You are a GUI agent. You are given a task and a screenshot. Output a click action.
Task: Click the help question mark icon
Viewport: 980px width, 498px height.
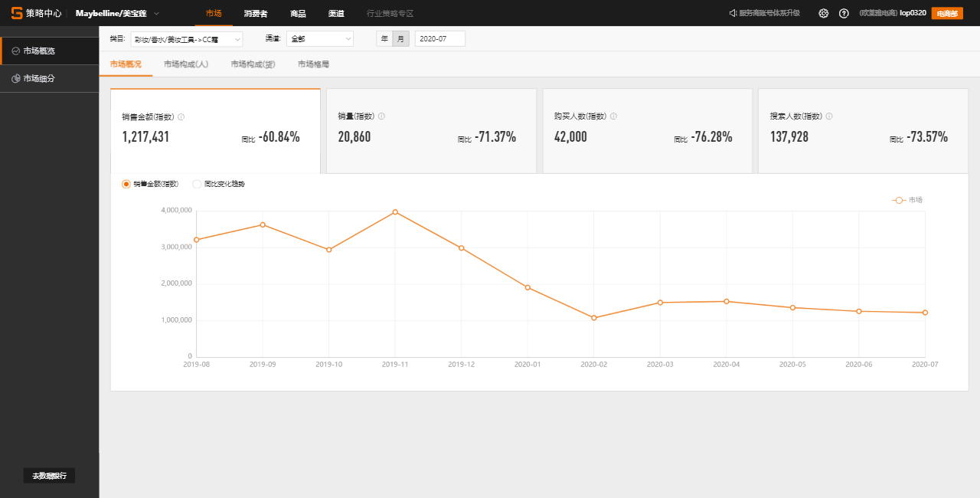coord(844,13)
